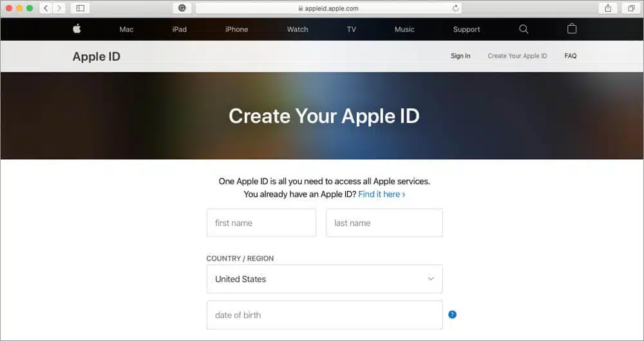Open the Watch menu item

click(x=298, y=29)
